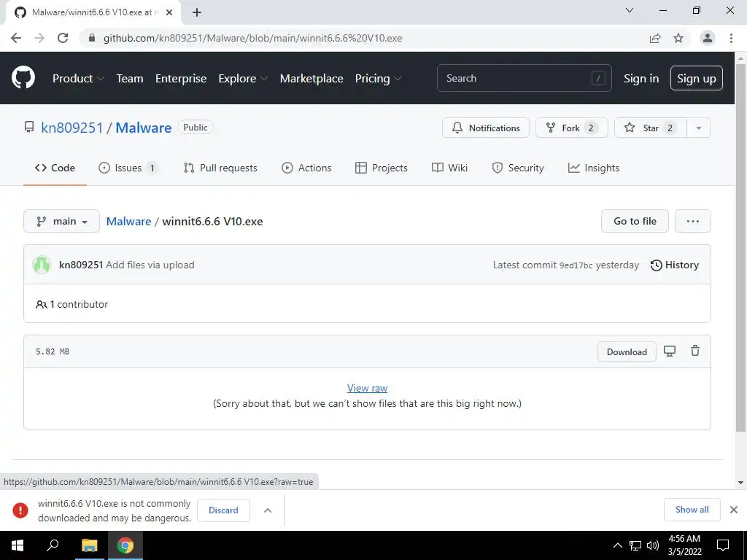Open the Enterprise page
The width and height of the screenshot is (747, 560).
(x=181, y=79)
